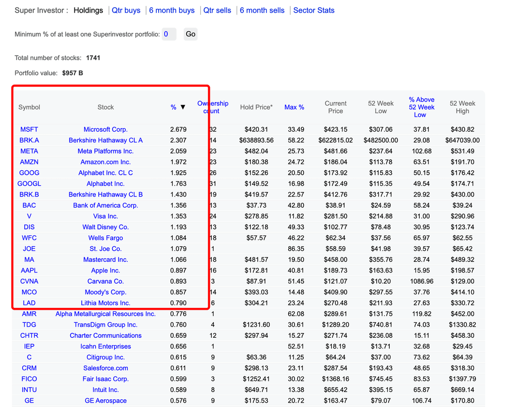Open Mastercard Inc. stock link
This screenshot has width=532, height=407.
tap(105, 260)
